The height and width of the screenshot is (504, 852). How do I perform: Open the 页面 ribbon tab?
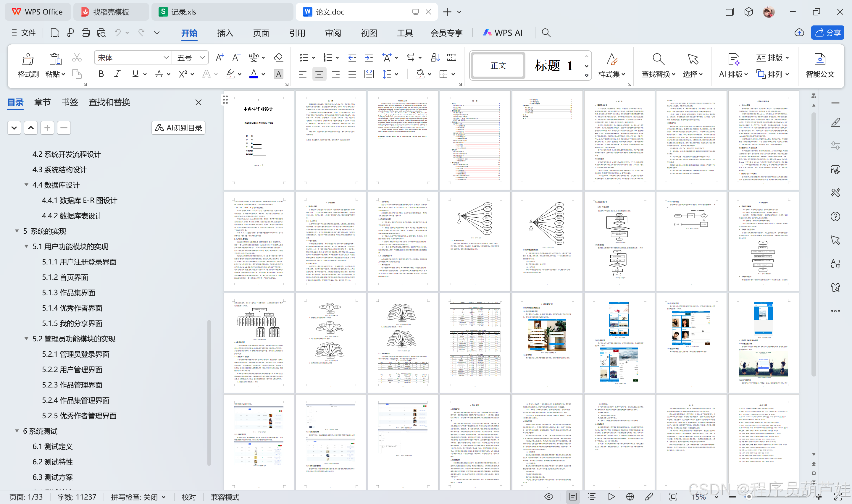coord(261,33)
